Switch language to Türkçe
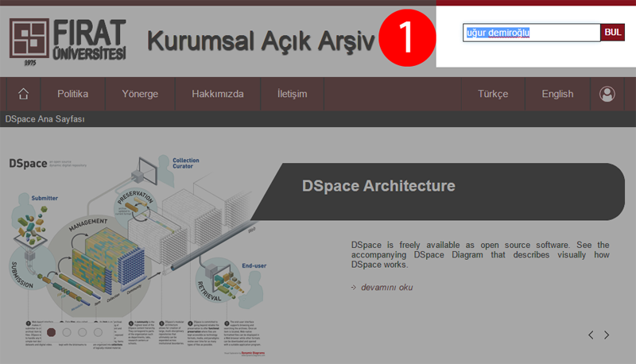Screen dimensions: 636x364 pyautogui.click(x=493, y=94)
